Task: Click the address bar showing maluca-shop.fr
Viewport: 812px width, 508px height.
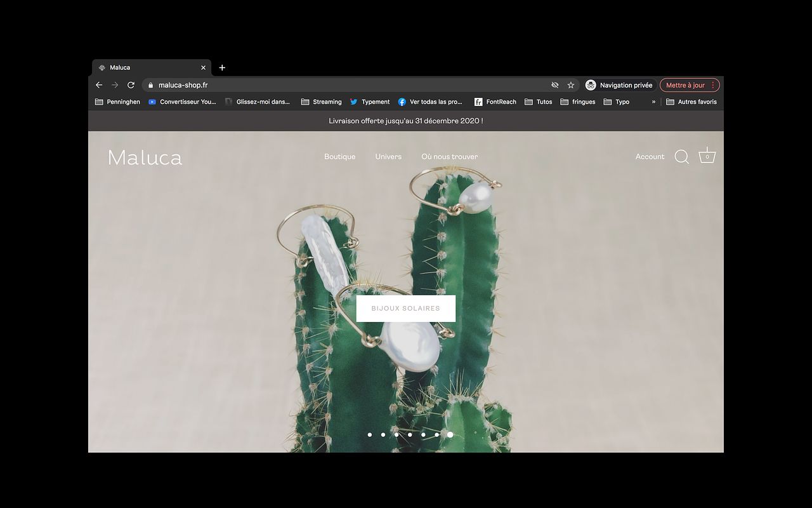Action: 360,85
